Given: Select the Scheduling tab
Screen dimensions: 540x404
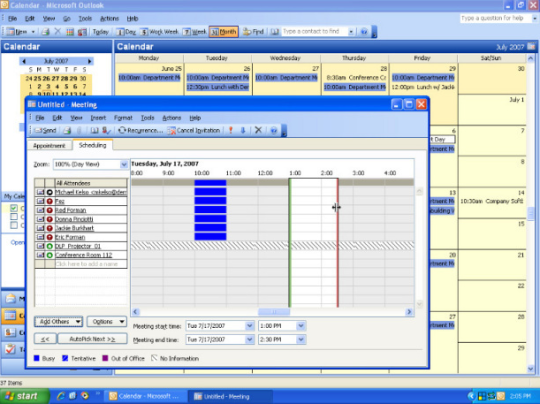Looking at the screenshot, I should point(92,145).
